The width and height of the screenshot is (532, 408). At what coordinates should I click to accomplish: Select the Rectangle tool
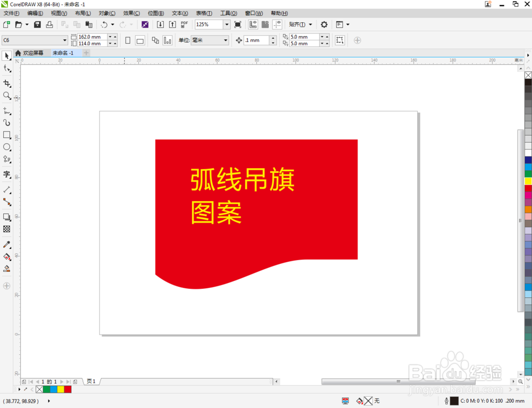(x=7, y=135)
